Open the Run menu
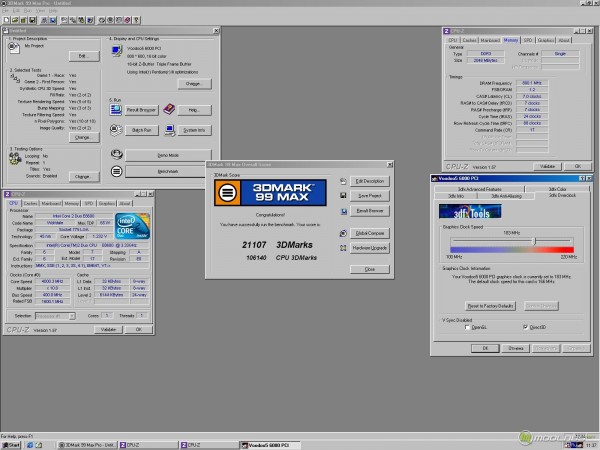600x450 pixels. click(28, 11)
